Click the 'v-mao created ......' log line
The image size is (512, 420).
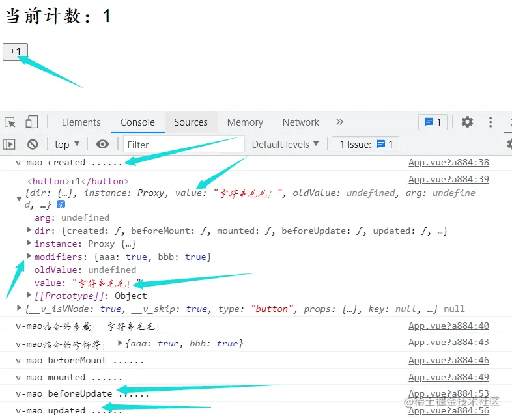click(69, 163)
